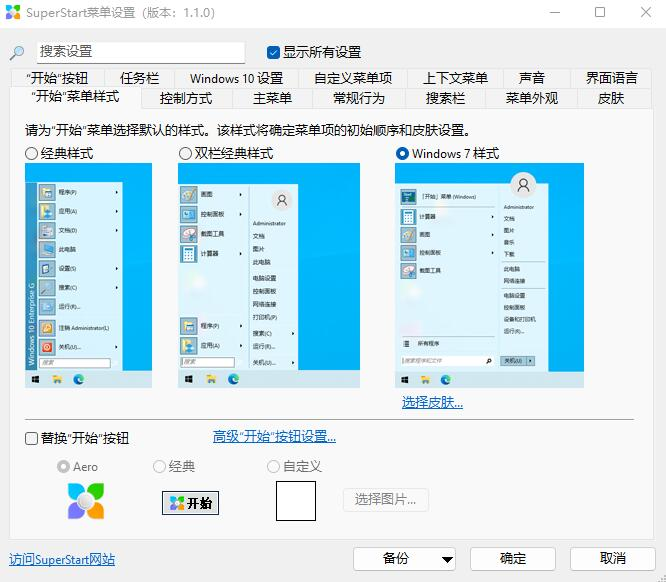
Task: Maximize the SuperStart settings window
Action: (x=600, y=12)
